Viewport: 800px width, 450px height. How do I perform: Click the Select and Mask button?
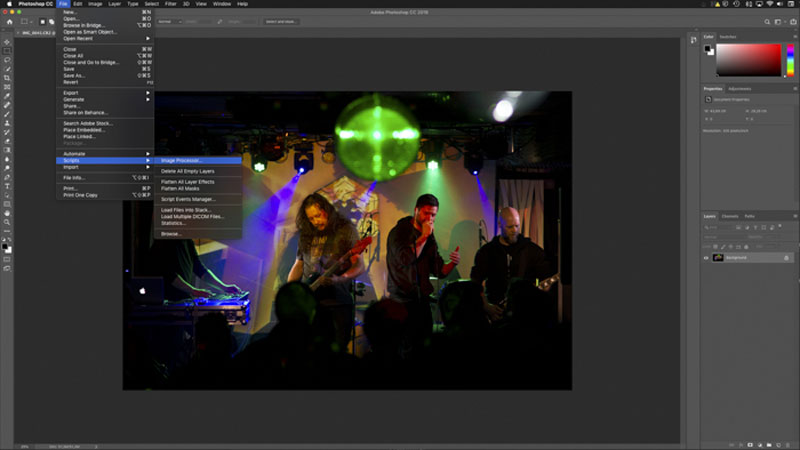tap(281, 22)
